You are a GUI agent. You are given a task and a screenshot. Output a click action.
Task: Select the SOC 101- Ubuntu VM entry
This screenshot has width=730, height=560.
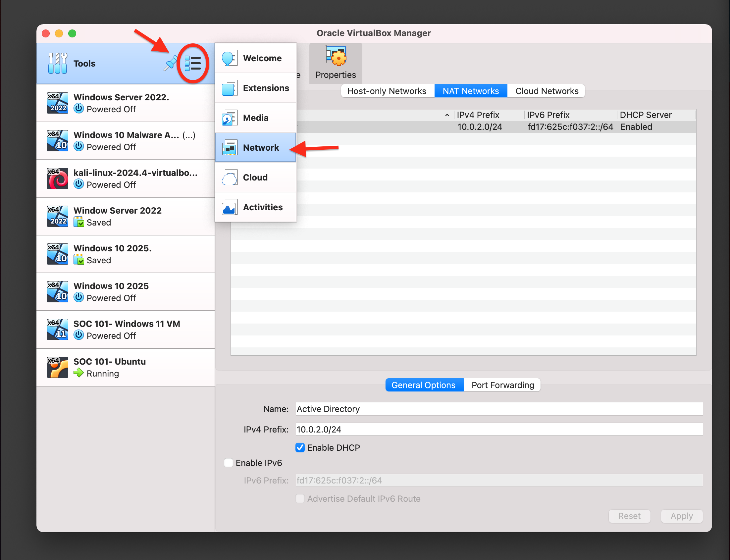click(x=126, y=367)
